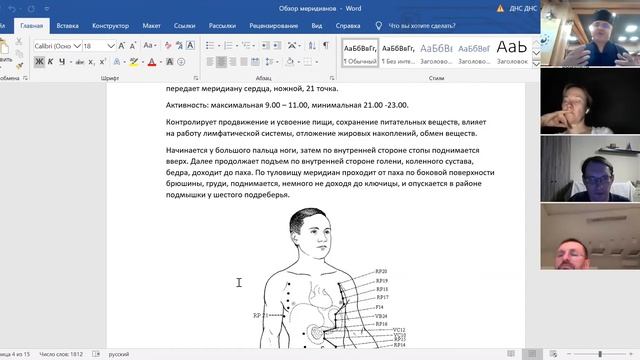Image resolution: width=640 pixels, height=360 pixels.
Task: Apply the large Заголовок title style
Action: tap(512, 53)
